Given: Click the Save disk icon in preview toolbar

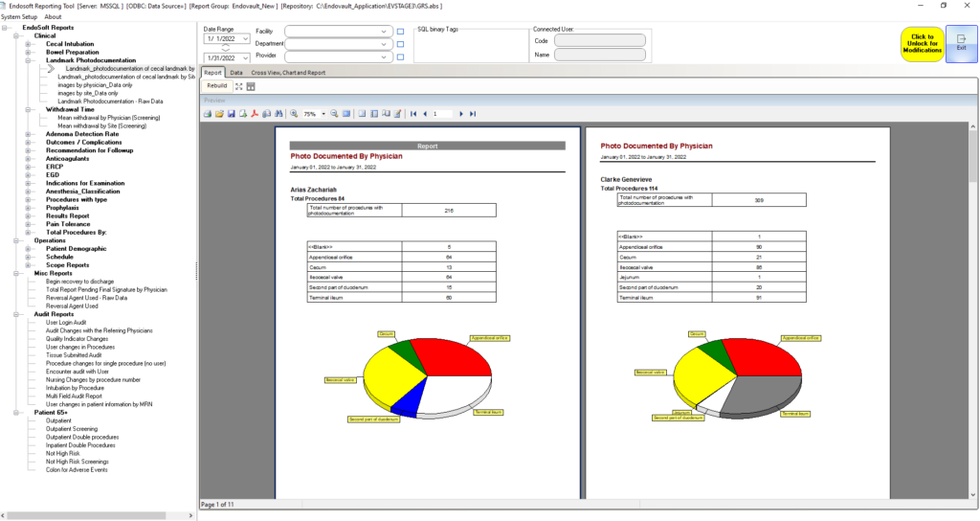Looking at the screenshot, I should [x=232, y=114].
